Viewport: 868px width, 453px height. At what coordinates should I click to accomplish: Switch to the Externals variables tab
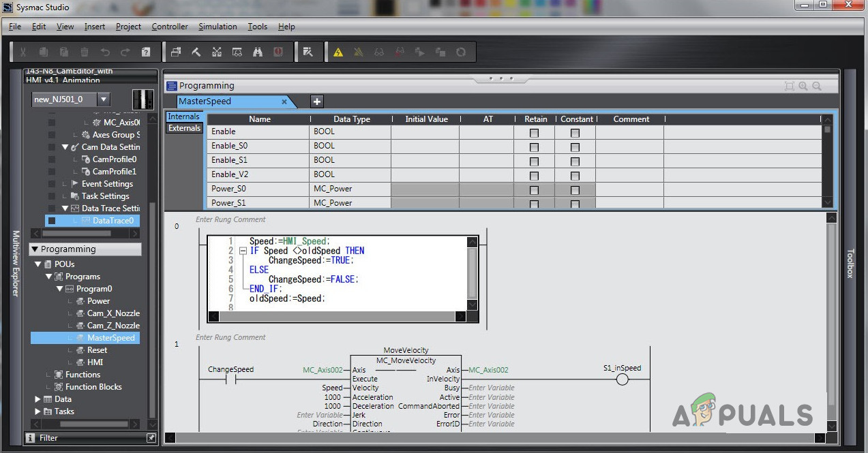tap(185, 128)
